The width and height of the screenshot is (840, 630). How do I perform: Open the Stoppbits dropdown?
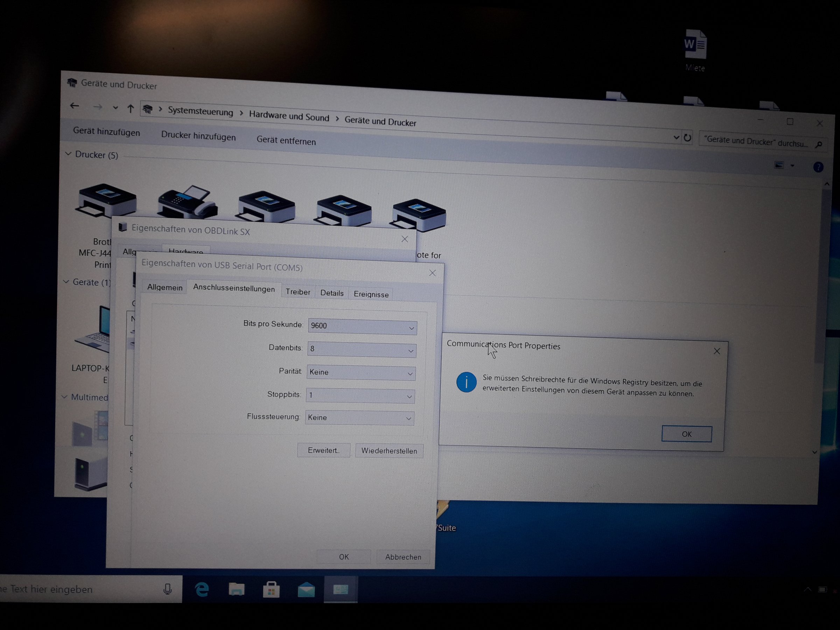click(x=360, y=395)
